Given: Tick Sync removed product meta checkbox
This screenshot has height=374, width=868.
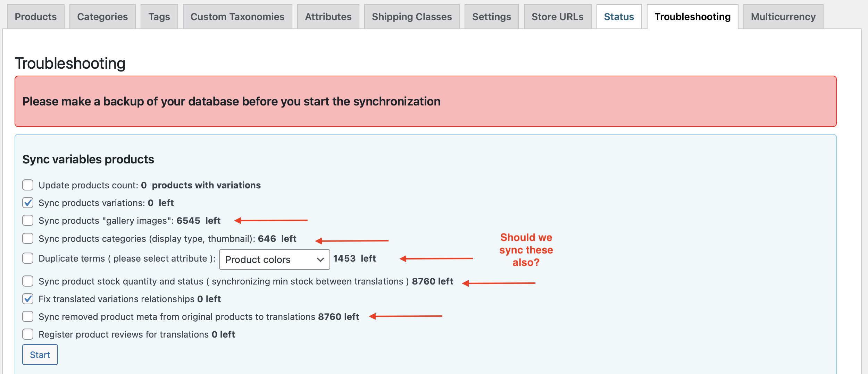Looking at the screenshot, I should click(x=28, y=316).
